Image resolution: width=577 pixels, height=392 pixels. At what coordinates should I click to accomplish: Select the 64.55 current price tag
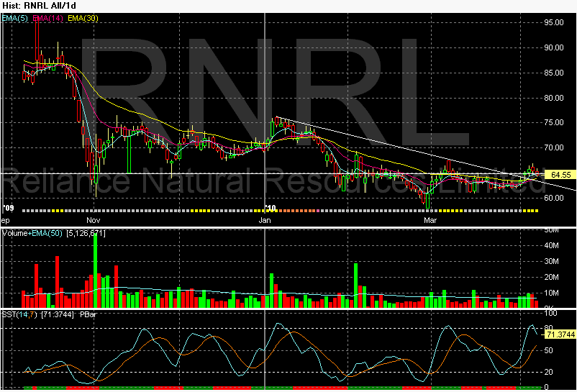point(560,175)
